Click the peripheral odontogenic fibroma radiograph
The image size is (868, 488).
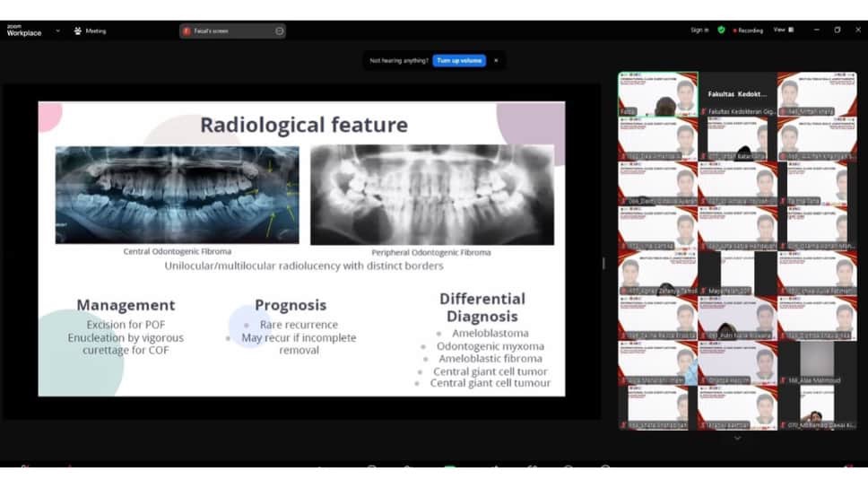click(x=431, y=194)
